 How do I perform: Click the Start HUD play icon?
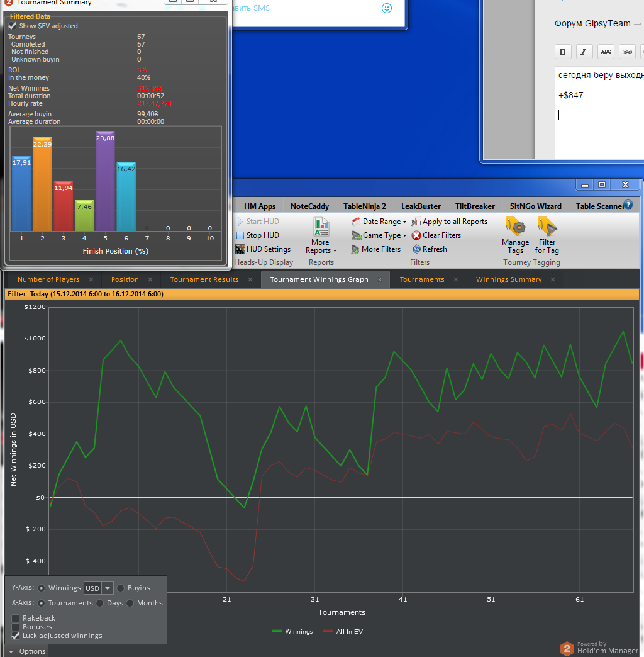pos(240,222)
